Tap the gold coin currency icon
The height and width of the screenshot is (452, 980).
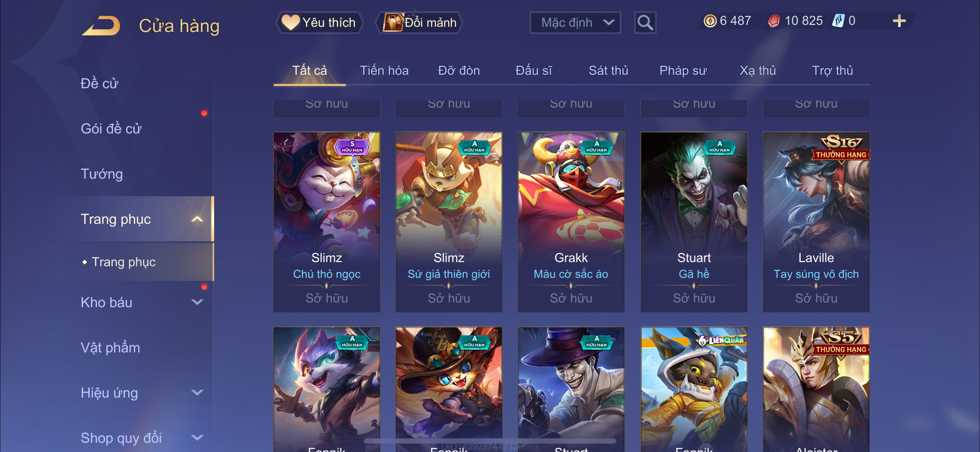tap(710, 21)
